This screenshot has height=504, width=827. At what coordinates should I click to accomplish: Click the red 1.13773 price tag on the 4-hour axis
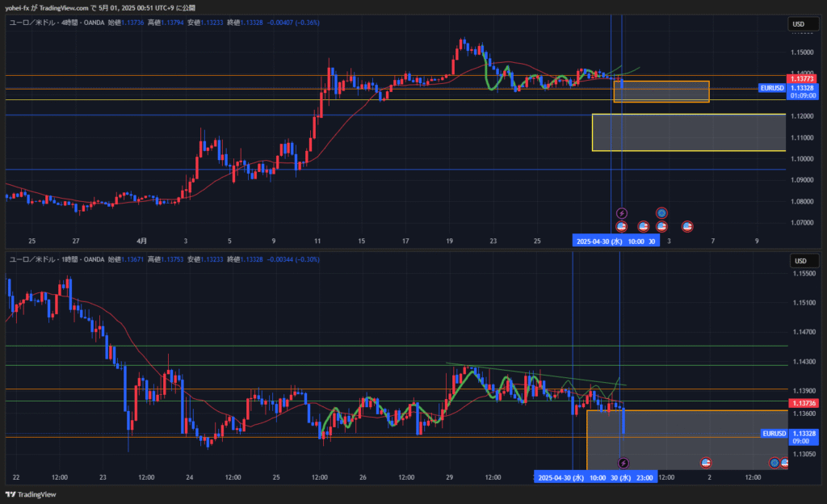[803, 78]
